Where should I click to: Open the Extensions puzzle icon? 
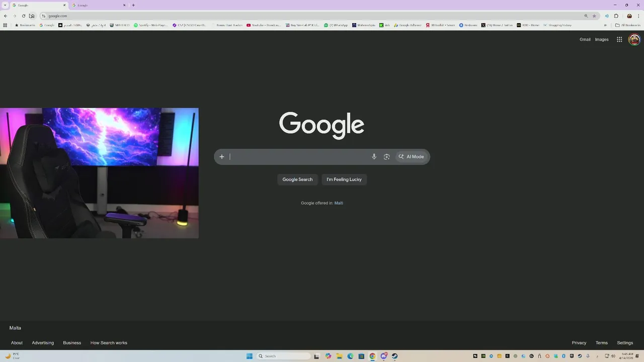pyautogui.click(x=616, y=16)
